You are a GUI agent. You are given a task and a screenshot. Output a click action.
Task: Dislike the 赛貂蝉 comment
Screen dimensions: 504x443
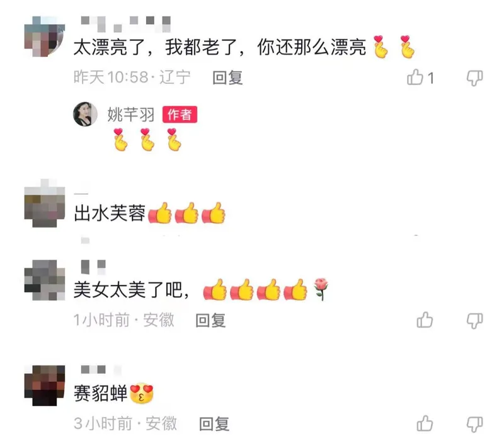(x=475, y=423)
